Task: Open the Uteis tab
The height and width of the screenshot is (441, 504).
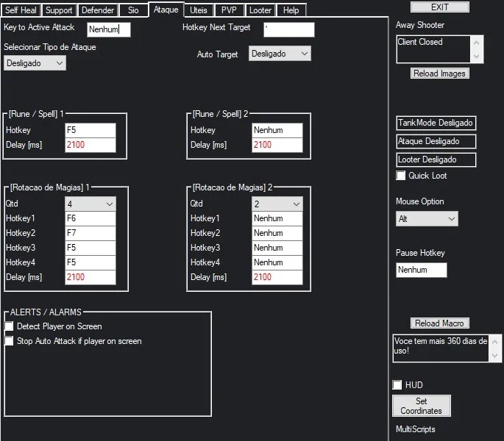Action: [199, 10]
